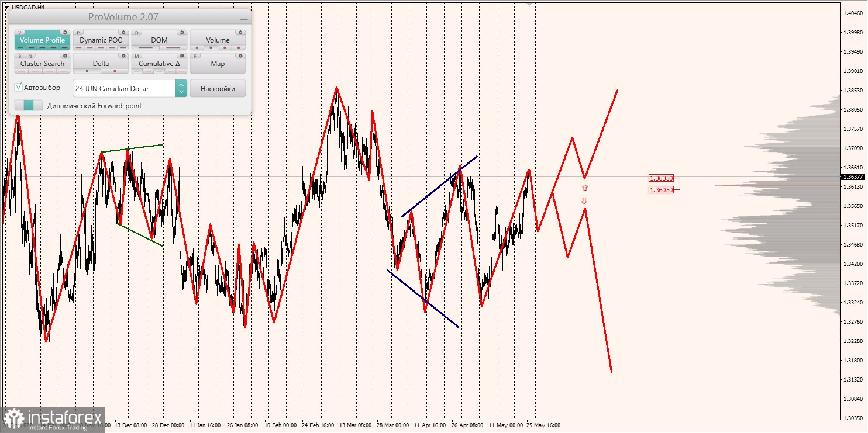Click the V hotkey tag on Volume Profile

click(x=20, y=33)
